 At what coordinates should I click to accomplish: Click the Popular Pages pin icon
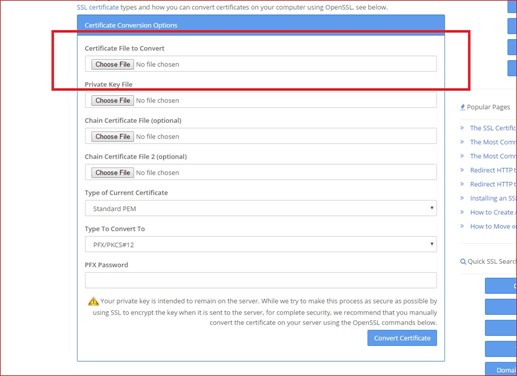tap(462, 107)
